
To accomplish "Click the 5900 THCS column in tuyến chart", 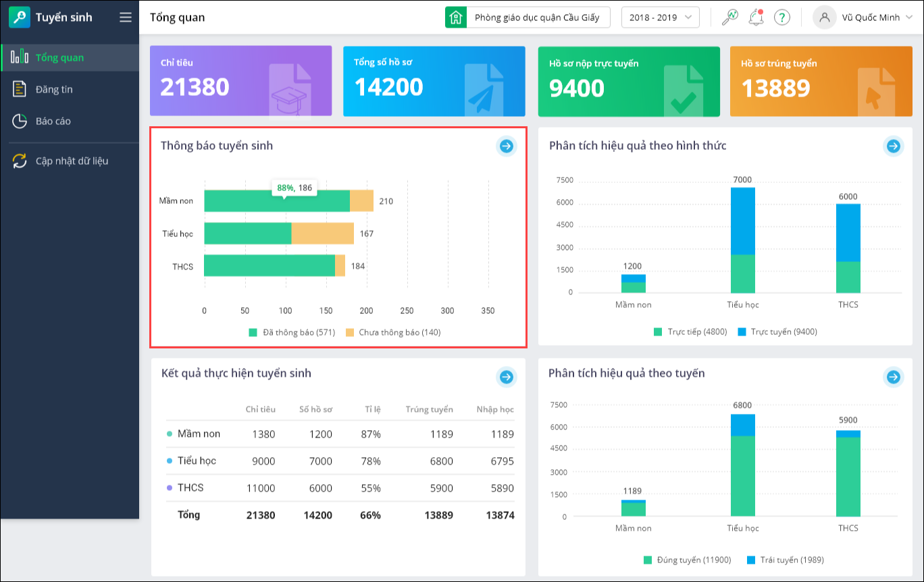I will [848, 473].
